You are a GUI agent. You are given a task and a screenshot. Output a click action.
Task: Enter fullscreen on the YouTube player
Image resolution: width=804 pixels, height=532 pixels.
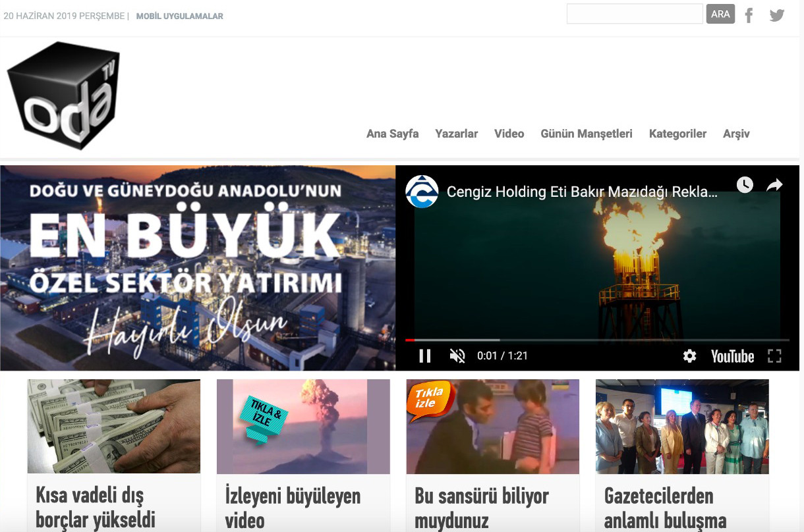pyautogui.click(x=774, y=356)
